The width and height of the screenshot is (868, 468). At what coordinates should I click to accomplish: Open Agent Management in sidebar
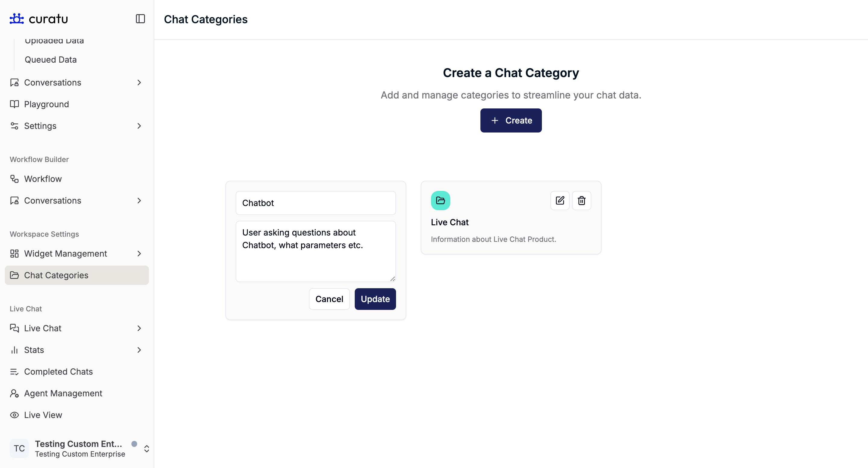pos(63,393)
